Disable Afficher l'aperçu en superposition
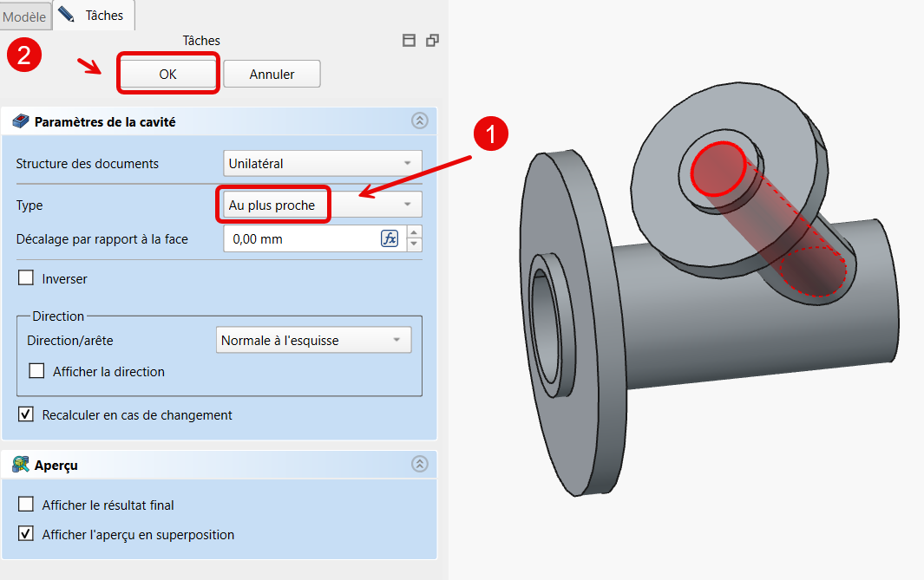Image resolution: width=924 pixels, height=580 pixels. click(x=27, y=535)
